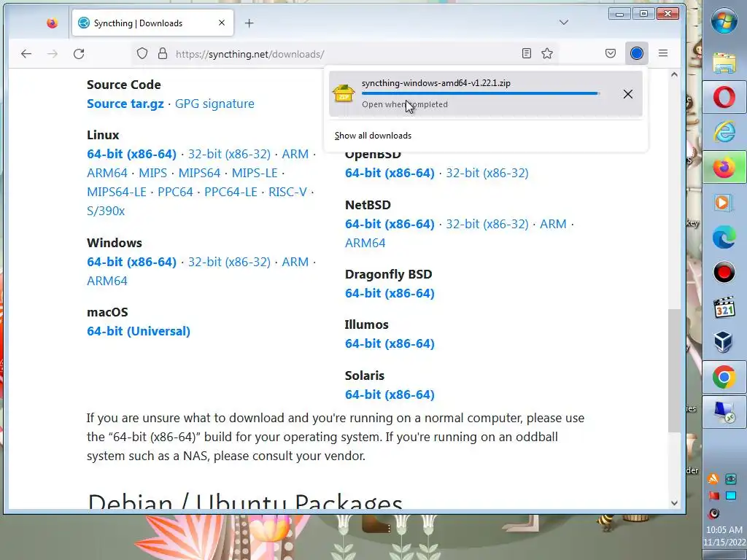The width and height of the screenshot is (747, 560).
Task: Open the Firefox View pinned icon
Action: 52,23
